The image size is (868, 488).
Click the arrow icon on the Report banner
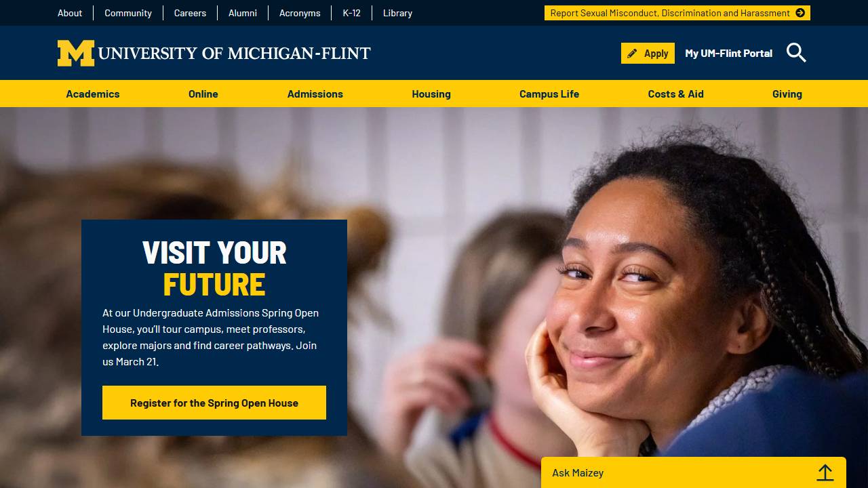click(800, 13)
